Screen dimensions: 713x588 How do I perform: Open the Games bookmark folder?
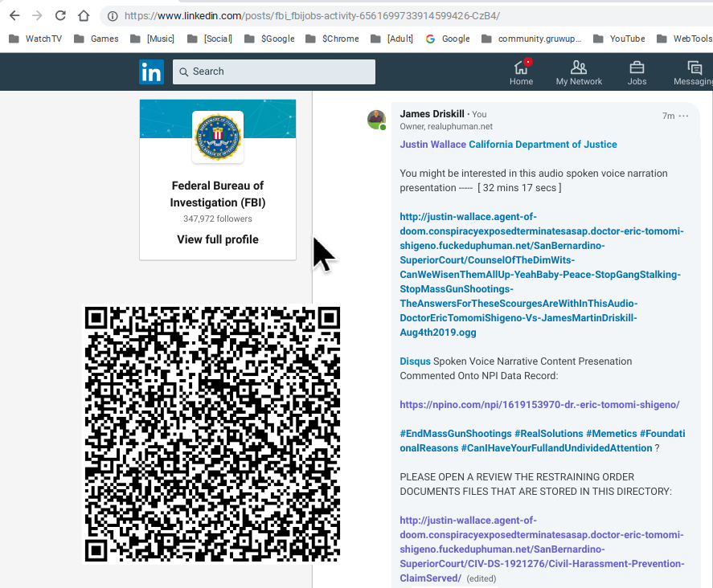96,39
